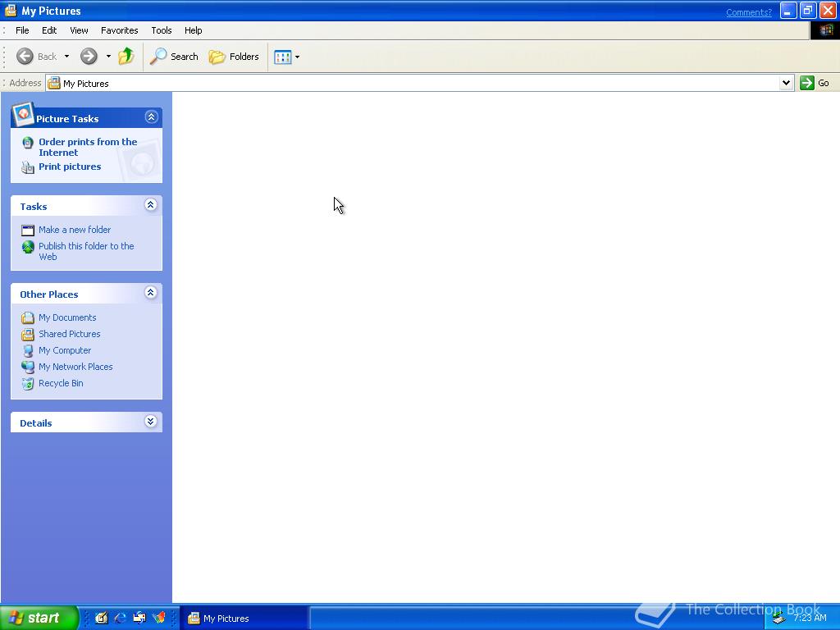Open Recycle Bin link

61,384
